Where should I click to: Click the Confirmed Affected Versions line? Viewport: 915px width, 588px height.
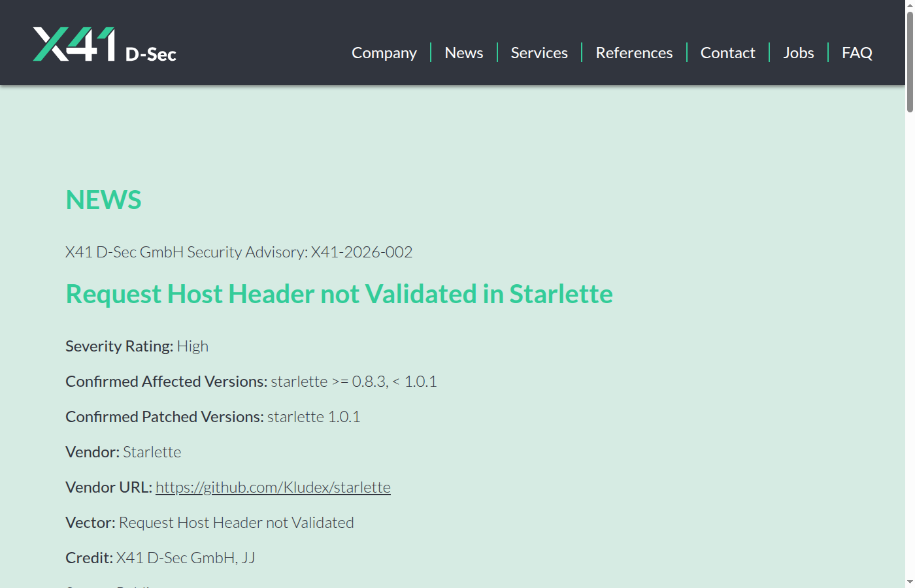click(x=251, y=382)
